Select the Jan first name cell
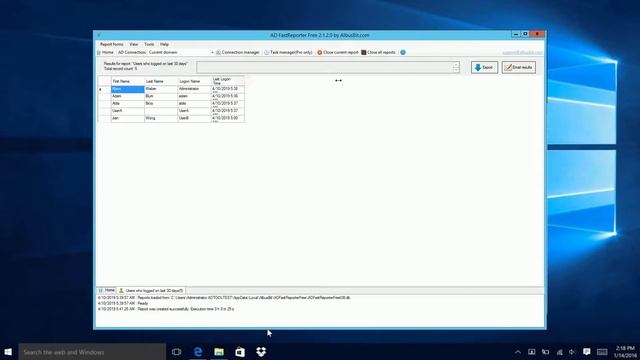 [x=127, y=118]
